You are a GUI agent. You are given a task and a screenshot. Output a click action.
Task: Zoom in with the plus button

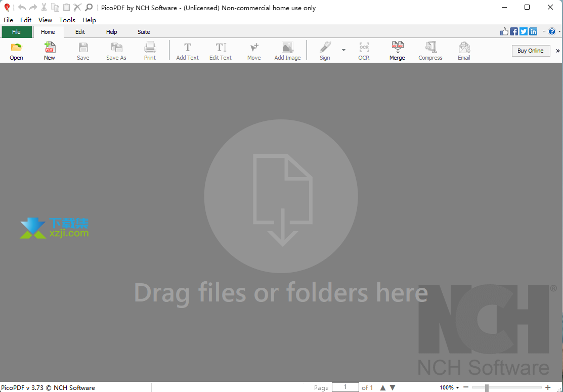(547, 387)
